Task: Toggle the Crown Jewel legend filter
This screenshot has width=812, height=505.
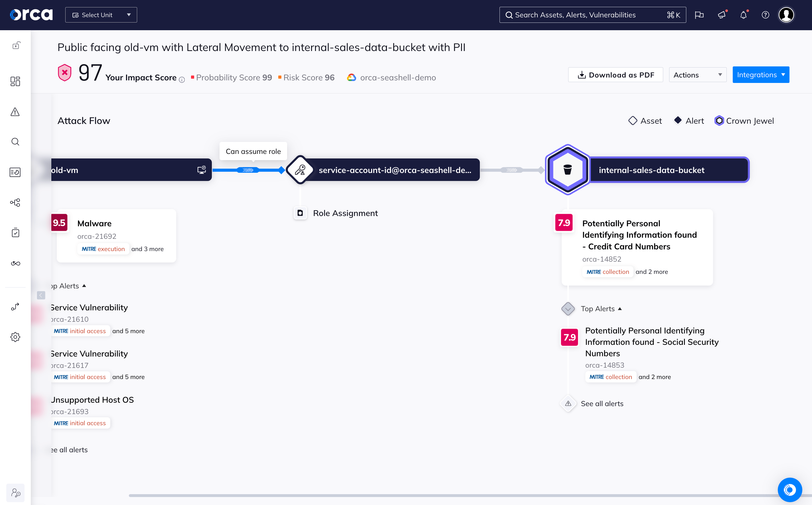Action: tap(744, 121)
